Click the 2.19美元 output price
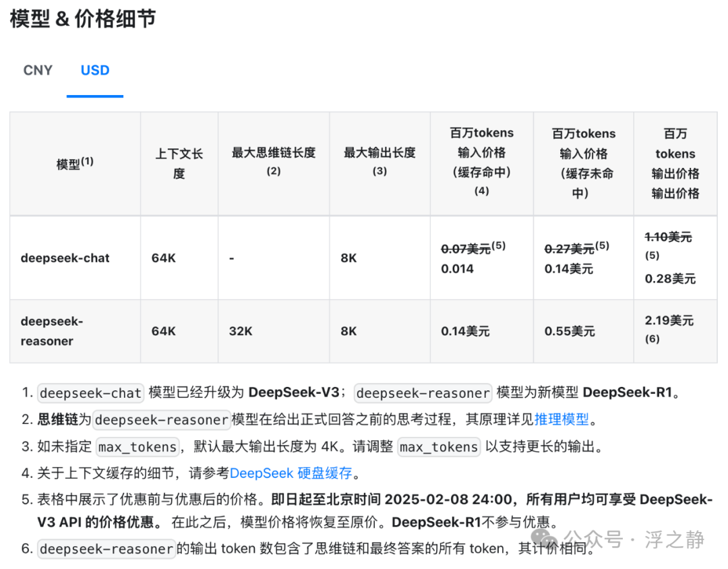Screen dimensions: 728x569 click(x=669, y=320)
